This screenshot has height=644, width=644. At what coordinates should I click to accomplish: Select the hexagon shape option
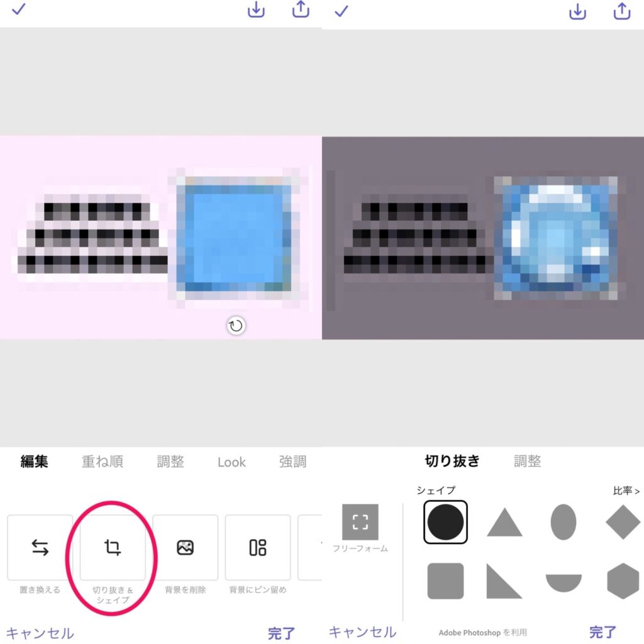click(x=623, y=581)
